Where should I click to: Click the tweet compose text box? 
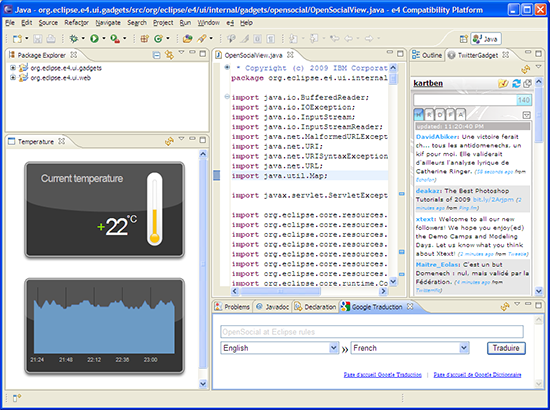pyautogui.click(x=465, y=100)
